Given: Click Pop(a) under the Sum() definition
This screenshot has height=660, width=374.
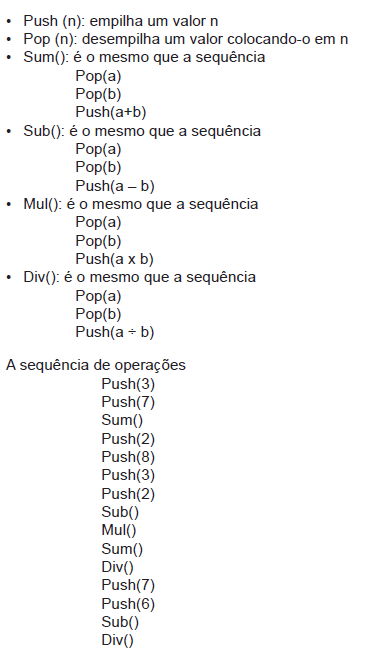Looking at the screenshot, I should coord(98,76).
